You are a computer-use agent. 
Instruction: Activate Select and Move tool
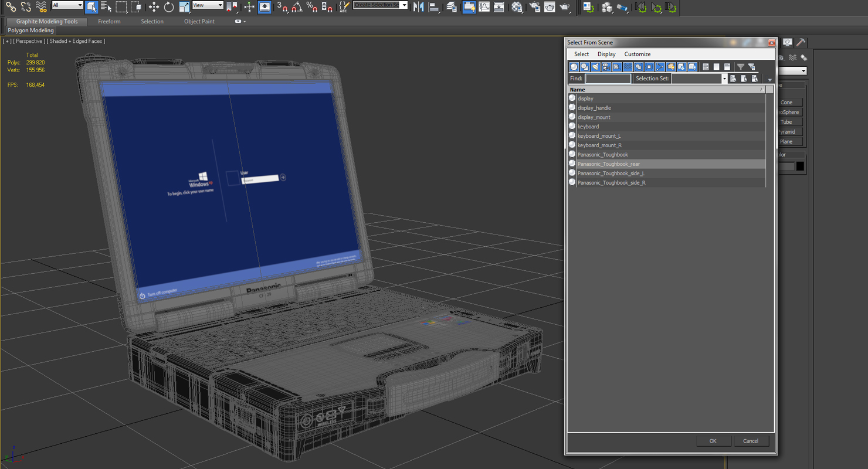(x=154, y=6)
